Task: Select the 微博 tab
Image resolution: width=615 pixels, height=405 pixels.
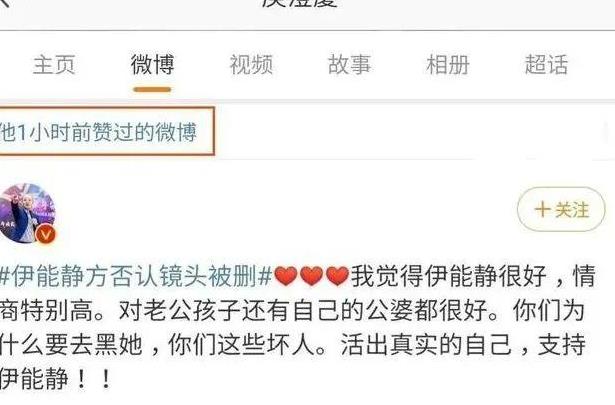Action: click(x=153, y=65)
